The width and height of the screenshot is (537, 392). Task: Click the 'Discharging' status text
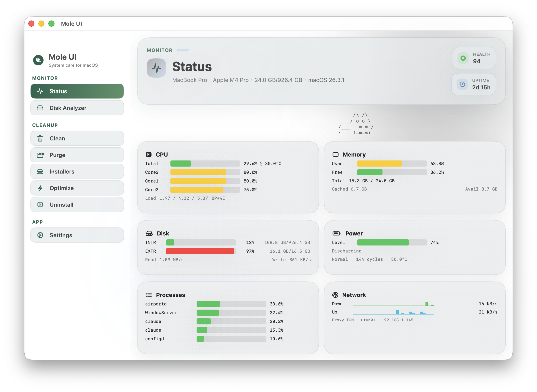[x=347, y=251]
